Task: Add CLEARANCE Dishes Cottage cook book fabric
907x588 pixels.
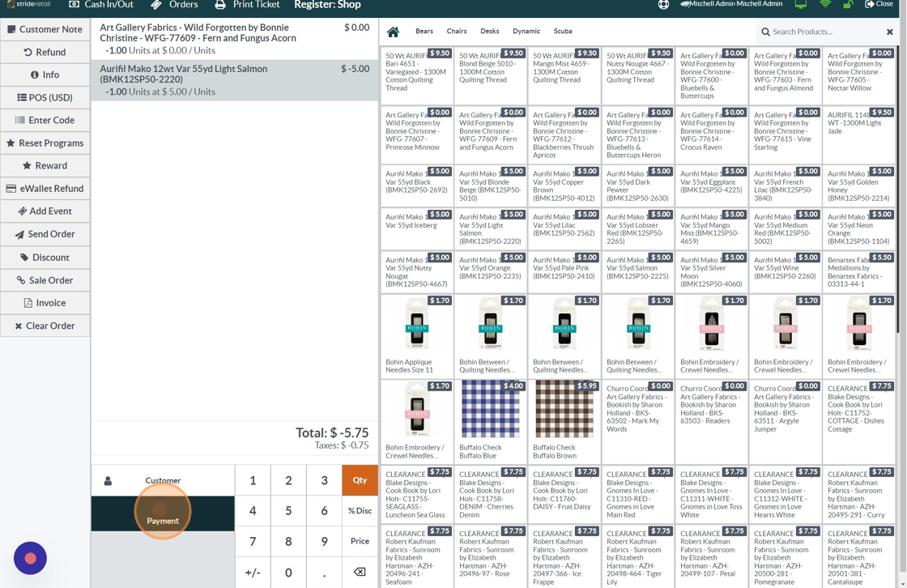Action: (858, 421)
